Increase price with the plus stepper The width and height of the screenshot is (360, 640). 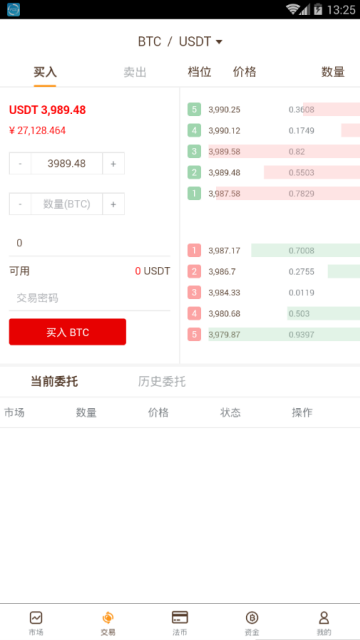(x=113, y=164)
